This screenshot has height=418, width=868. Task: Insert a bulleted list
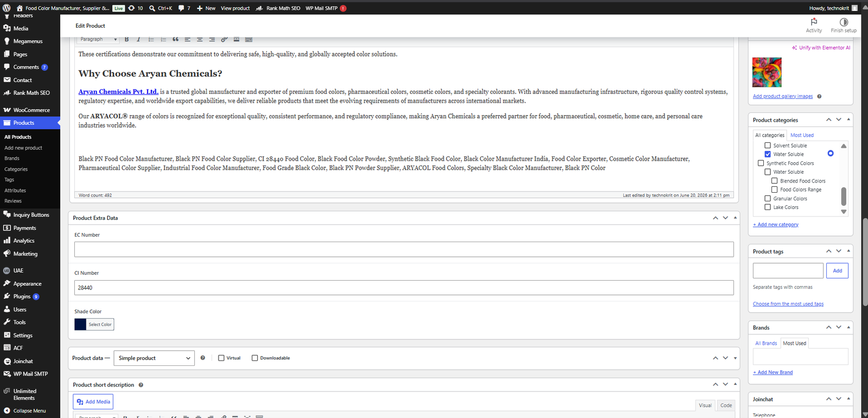tap(151, 39)
